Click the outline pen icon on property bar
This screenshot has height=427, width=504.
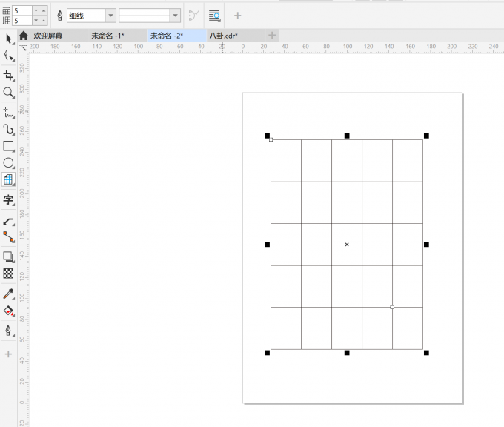[x=60, y=16]
